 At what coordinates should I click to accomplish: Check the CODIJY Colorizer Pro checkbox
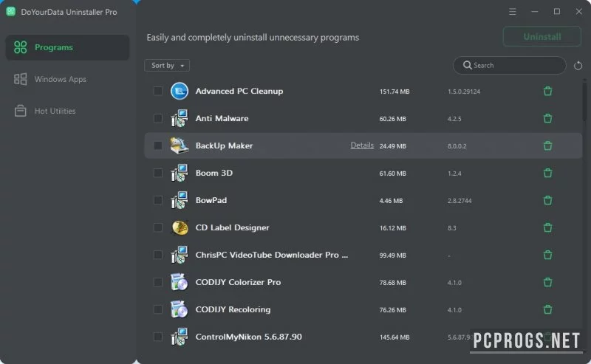[158, 282]
